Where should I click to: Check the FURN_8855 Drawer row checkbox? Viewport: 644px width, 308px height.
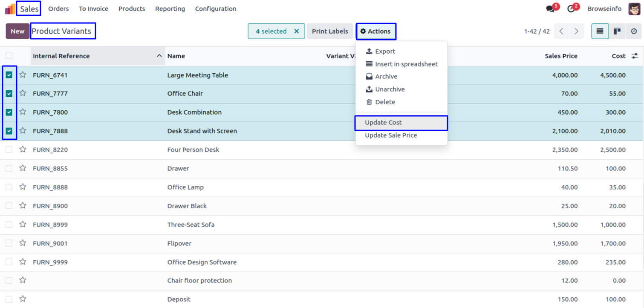[9, 168]
